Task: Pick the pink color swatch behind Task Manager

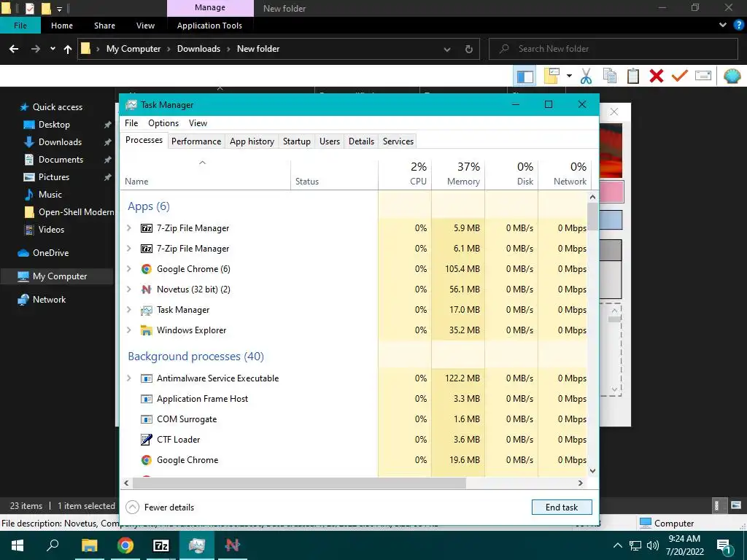Action: pos(611,192)
